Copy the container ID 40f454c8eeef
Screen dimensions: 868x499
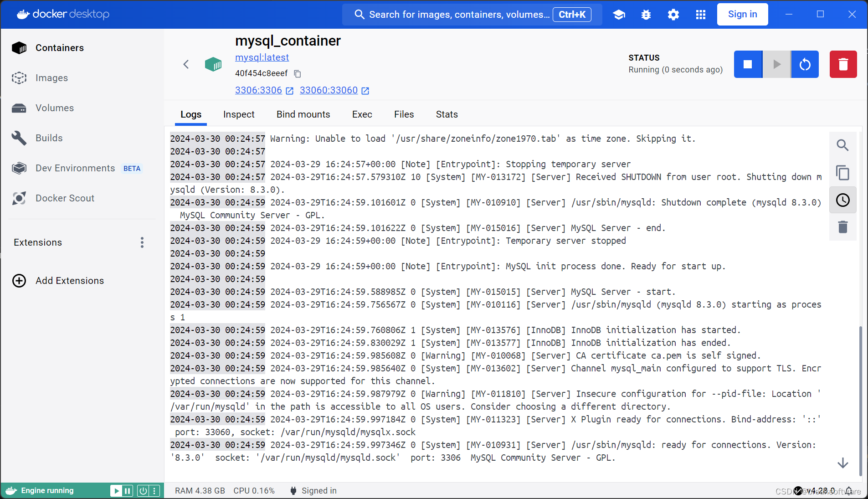click(x=298, y=73)
